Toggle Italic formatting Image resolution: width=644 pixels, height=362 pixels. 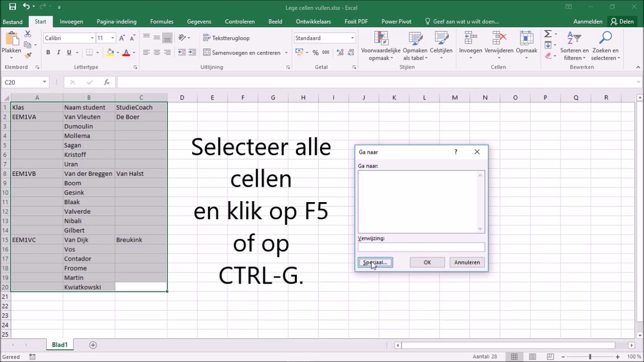58,52
